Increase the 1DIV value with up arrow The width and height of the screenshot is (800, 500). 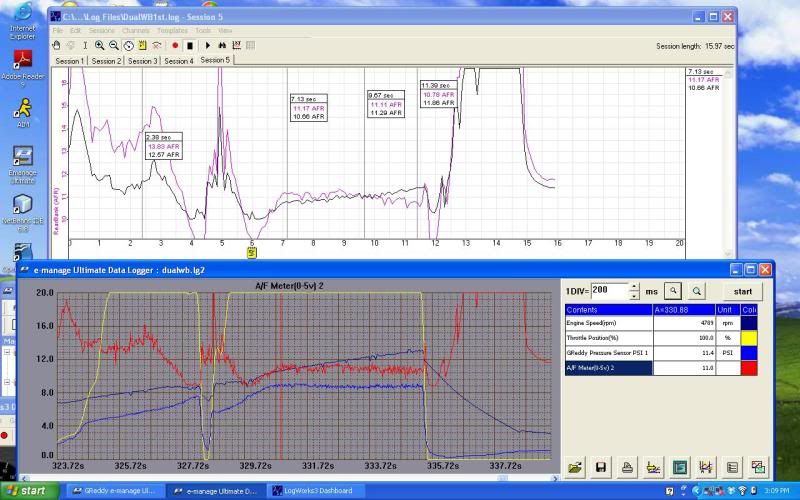(x=635, y=287)
